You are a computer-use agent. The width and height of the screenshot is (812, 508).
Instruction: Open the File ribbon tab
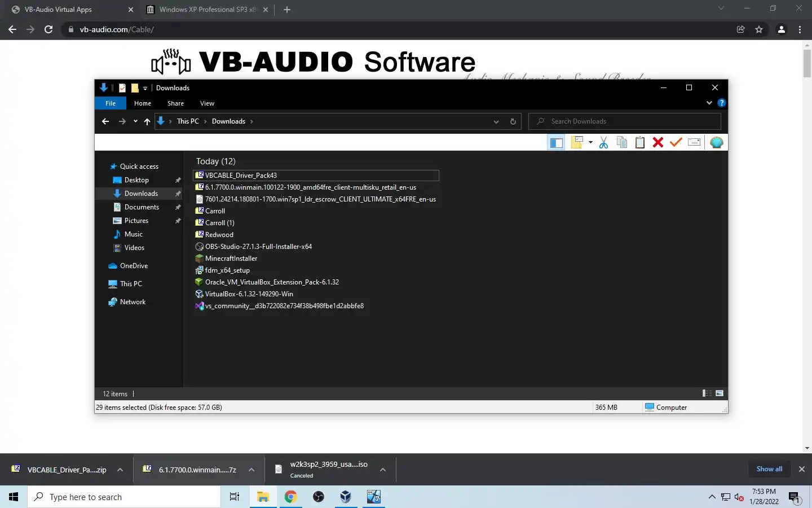tap(111, 103)
